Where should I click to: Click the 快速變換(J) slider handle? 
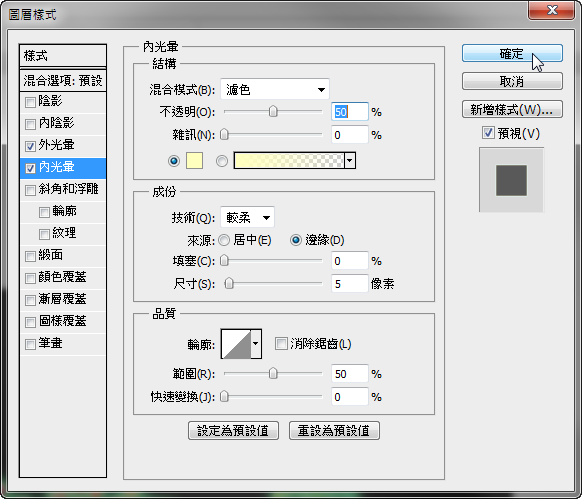(224, 397)
